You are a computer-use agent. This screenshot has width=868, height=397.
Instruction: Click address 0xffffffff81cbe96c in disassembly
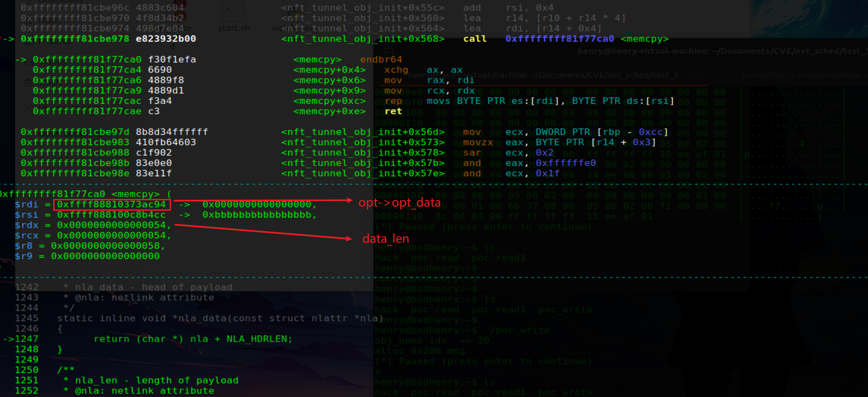[x=75, y=7]
